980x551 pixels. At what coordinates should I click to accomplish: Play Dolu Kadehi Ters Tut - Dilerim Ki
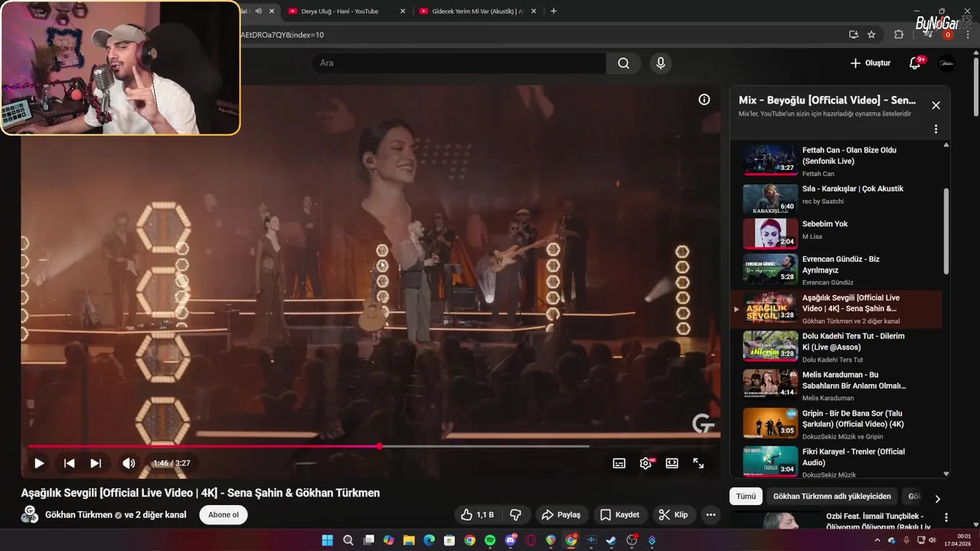[836, 347]
